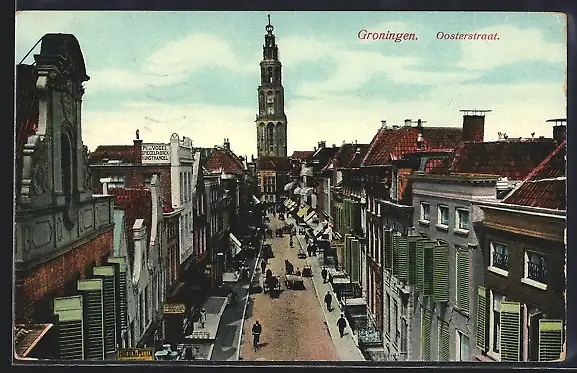Click the yellow shop sign at the bottom left
The image size is (577, 373).
(135, 354)
